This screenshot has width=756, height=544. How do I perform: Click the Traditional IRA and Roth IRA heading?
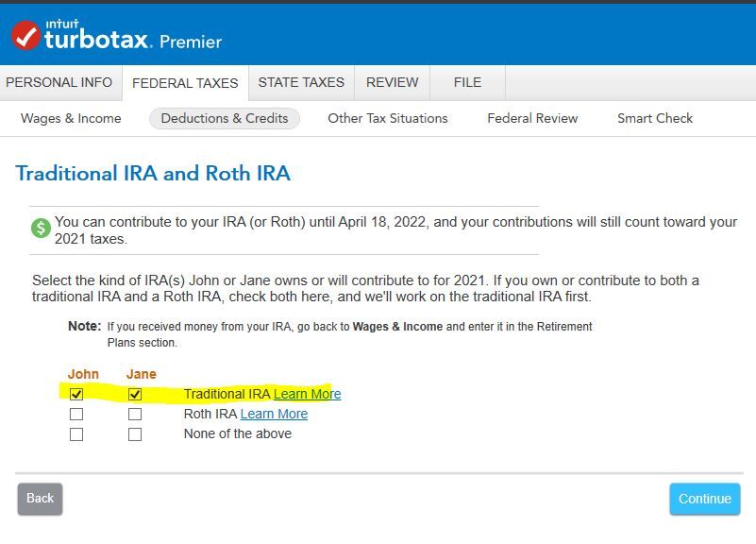point(153,174)
